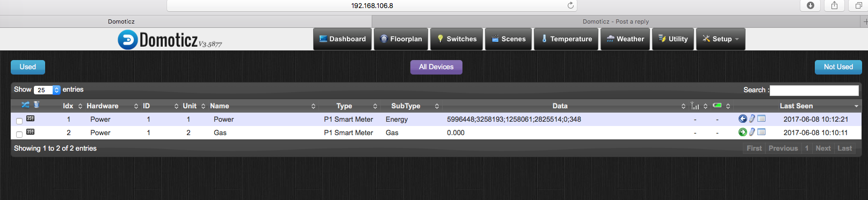Open browser downloads icon
Screen dimensions: 868x200
(x=811, y=5)
